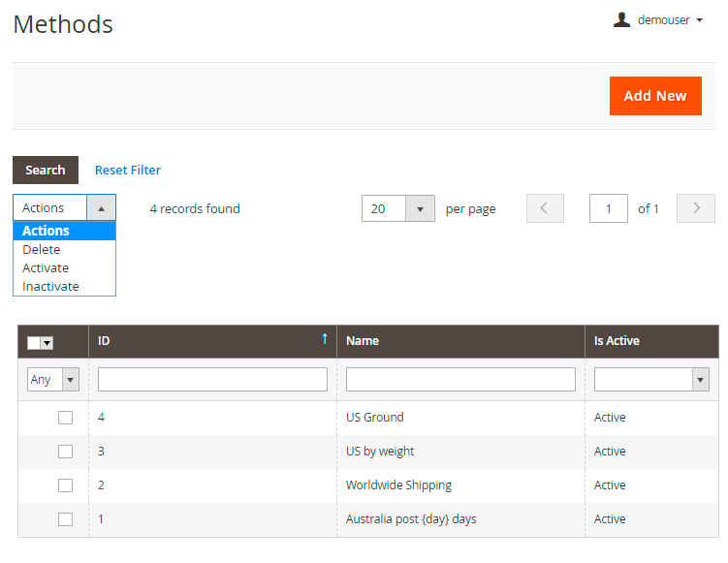
Task: Go to the next page arrow
Action: pyautogui.click(x=695, y=208)
